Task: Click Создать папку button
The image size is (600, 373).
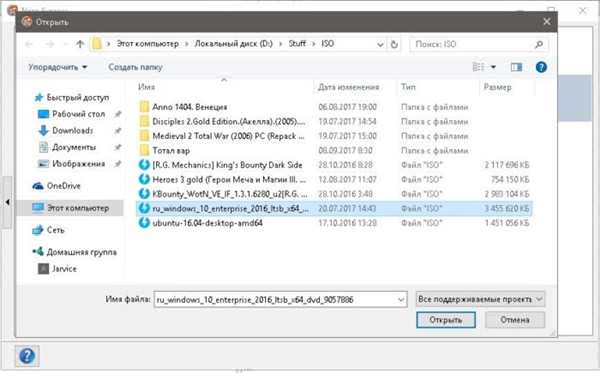Action: (135, 67)
